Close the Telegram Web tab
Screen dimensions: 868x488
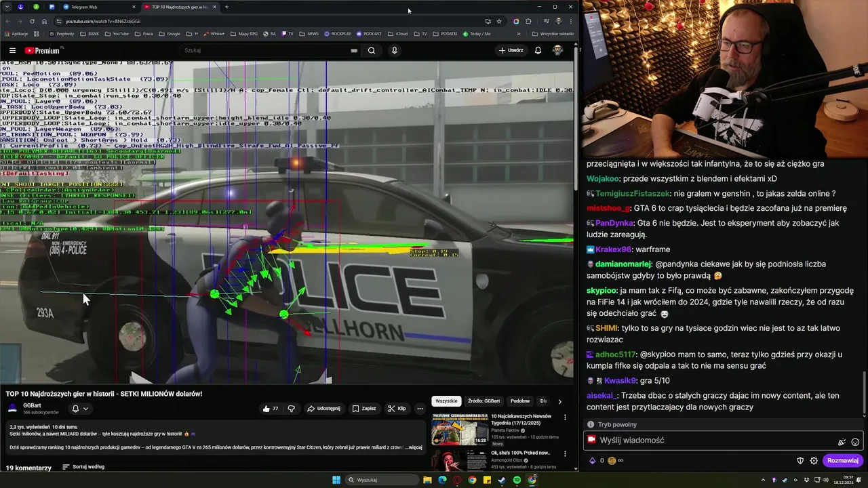pyautogui.click(x=134, y=7)
